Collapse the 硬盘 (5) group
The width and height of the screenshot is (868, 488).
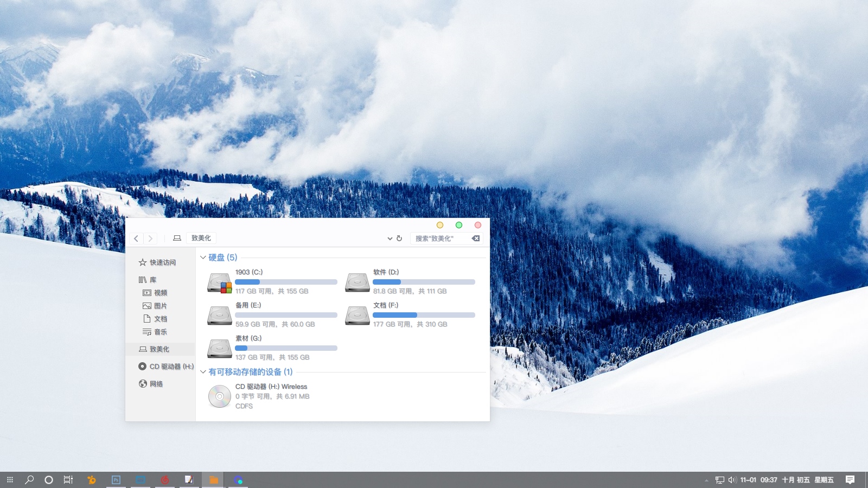click(x=203, y=258)
